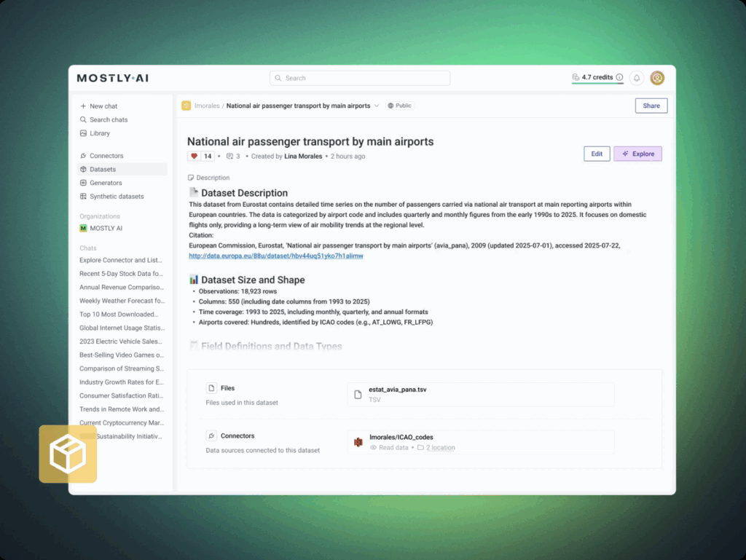Screen dimensions: 746x560
Task: Toggle the heart favorite on the dataset
Action: coord(192,155)
